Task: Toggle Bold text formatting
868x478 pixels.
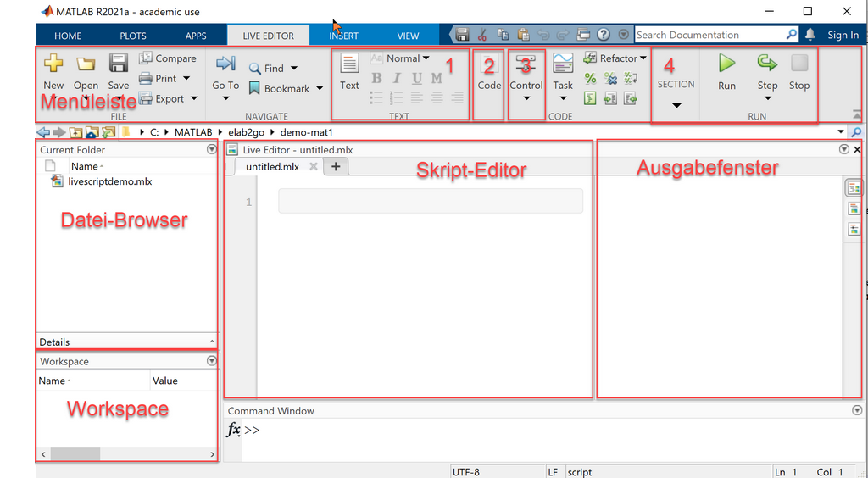Action: tap(376, 79)
